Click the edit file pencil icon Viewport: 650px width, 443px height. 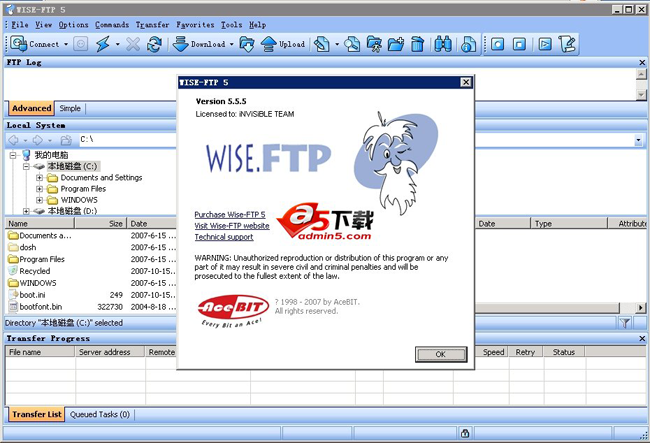tap(322, 44)
